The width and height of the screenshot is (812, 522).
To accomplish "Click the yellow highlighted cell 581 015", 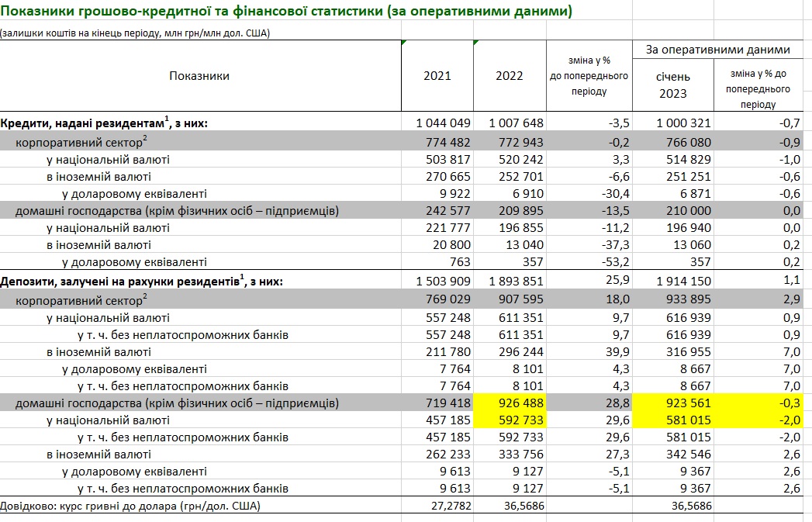I will 672,420.
